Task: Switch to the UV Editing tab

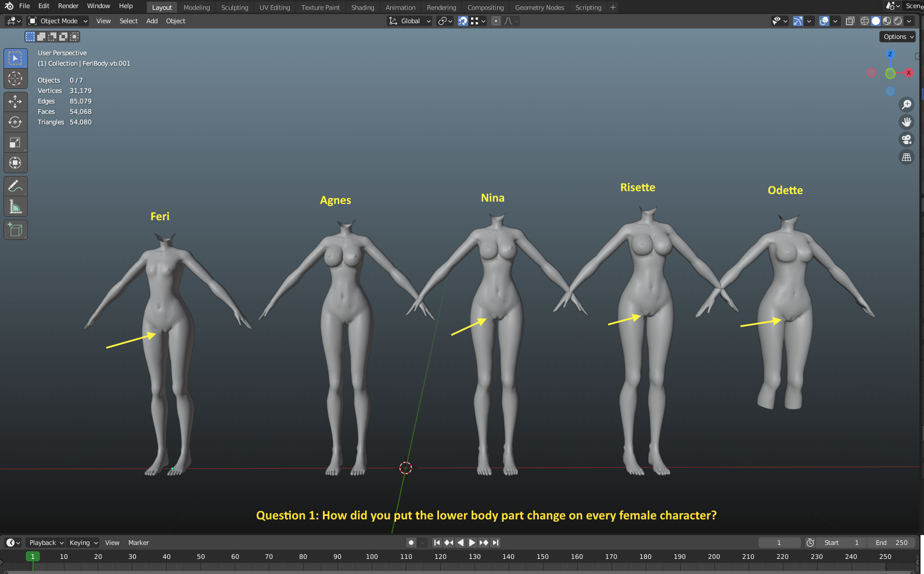Action: [275, 8]
